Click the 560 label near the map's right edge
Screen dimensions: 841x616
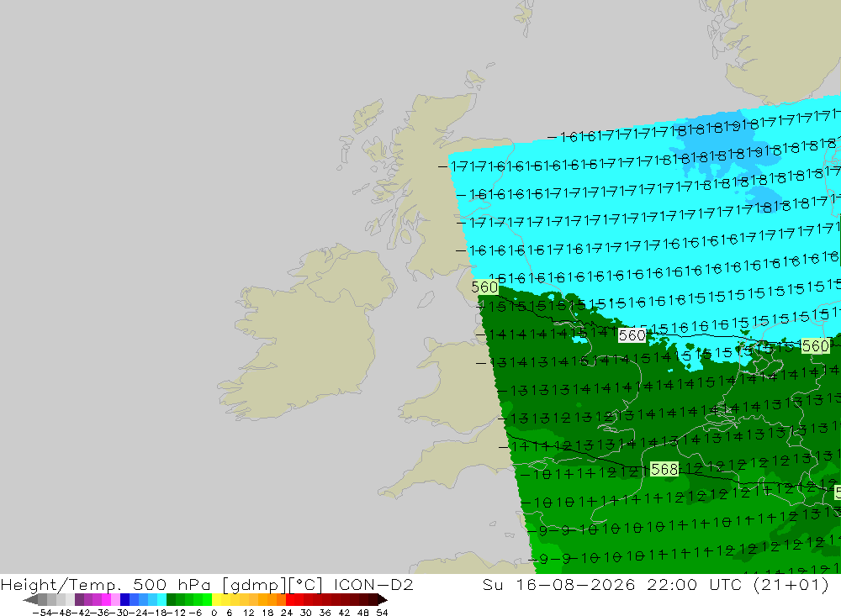click(x=815, y=346)
